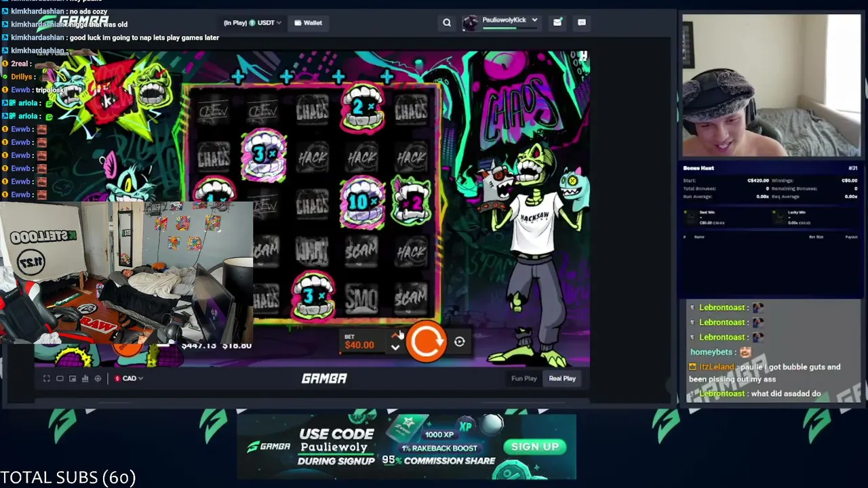Open the Wallet button

pyautogui.click(x=308, y=23)
